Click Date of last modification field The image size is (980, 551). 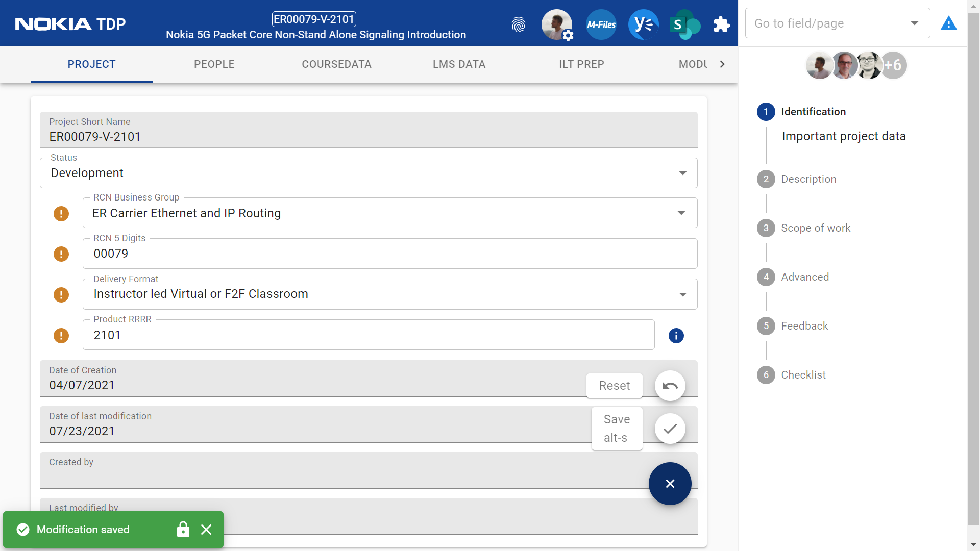369,424
